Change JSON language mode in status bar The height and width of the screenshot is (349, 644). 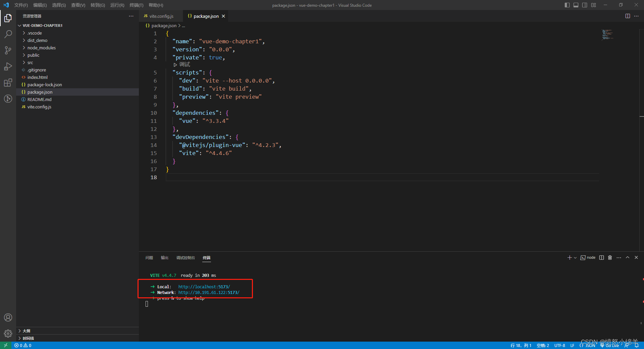[588, 345]
